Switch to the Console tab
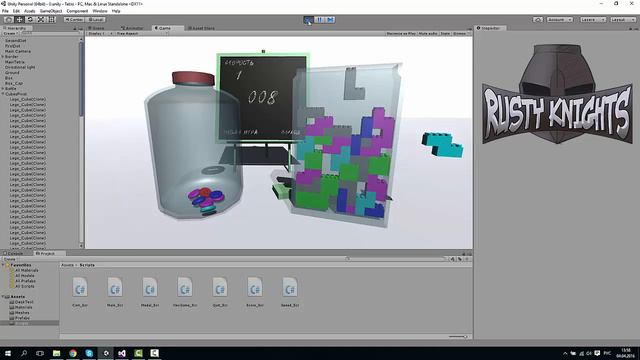 (13, 253)
